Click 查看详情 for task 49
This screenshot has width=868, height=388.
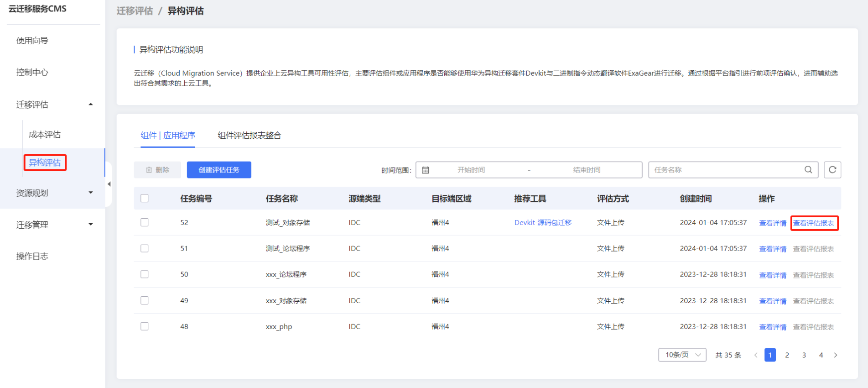point(773,301)
